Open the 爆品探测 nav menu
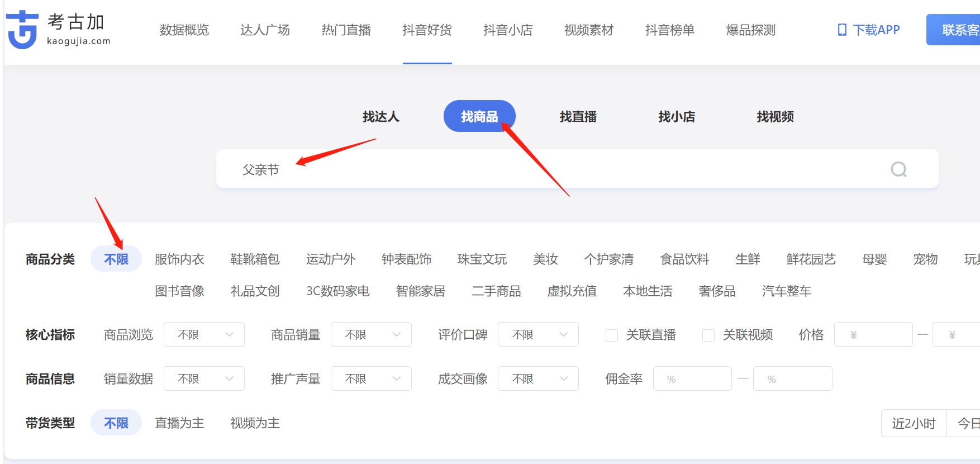 751,30
